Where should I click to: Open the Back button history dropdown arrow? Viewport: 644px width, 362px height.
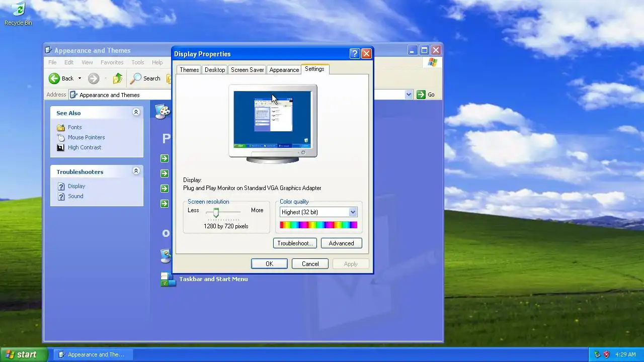[x=79, y=78]
